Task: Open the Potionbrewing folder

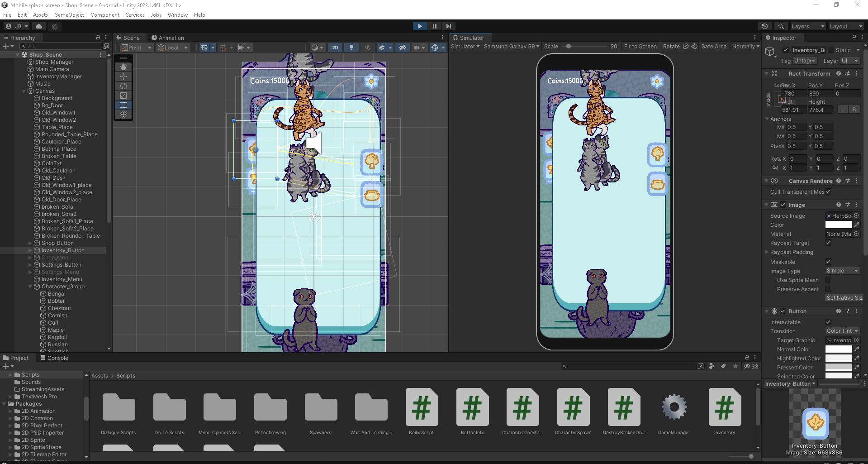Action: (x=270, y=411)
